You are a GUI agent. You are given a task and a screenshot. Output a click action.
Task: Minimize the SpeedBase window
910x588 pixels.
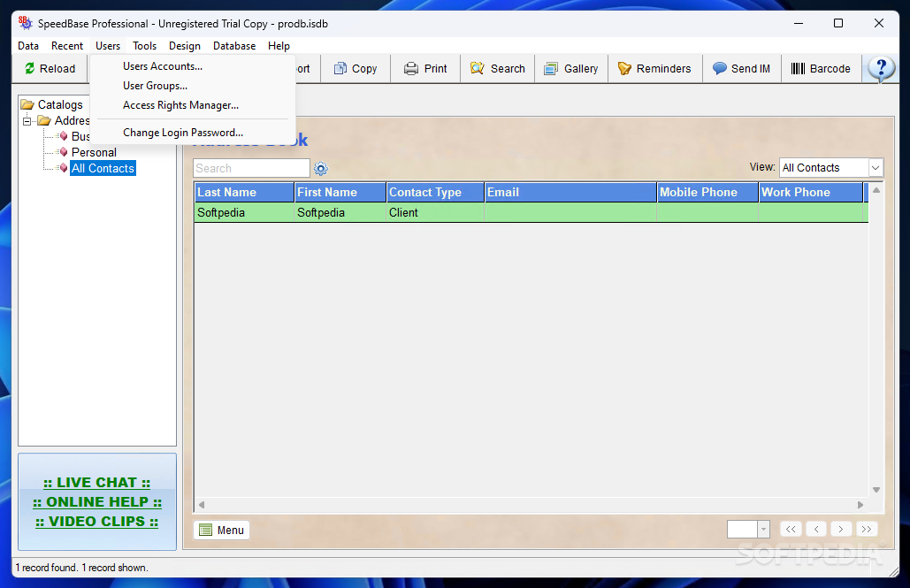799,23
